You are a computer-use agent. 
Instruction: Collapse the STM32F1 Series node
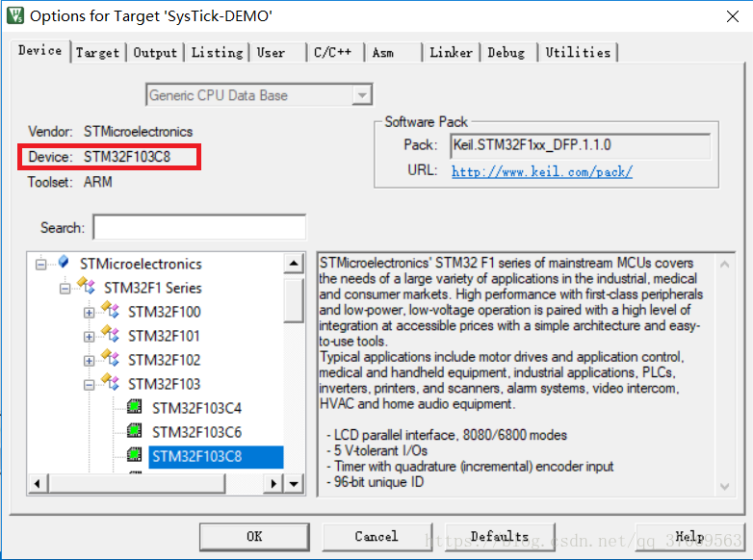(65, 289)
